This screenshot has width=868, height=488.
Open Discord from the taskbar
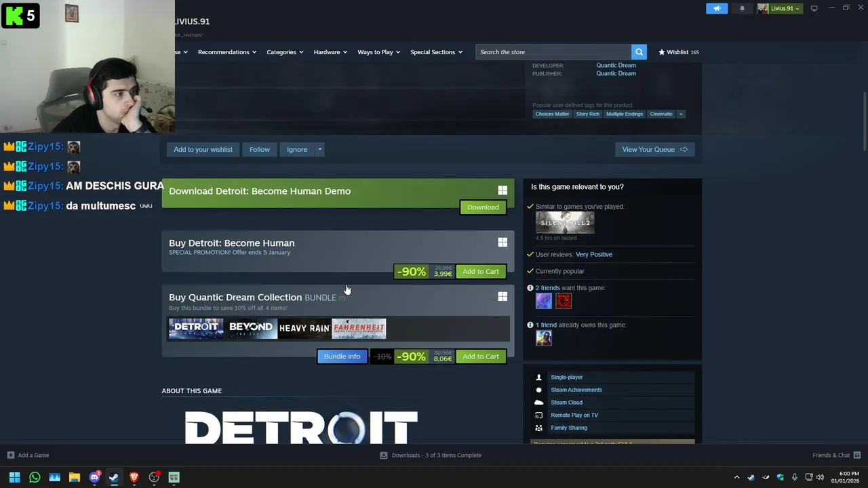(94, 477)
